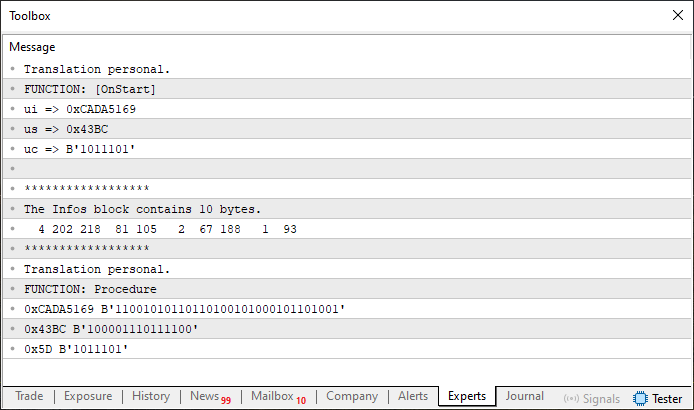Close the Toolbox panel
The image size is (694, 410).
tap(678, 15)
